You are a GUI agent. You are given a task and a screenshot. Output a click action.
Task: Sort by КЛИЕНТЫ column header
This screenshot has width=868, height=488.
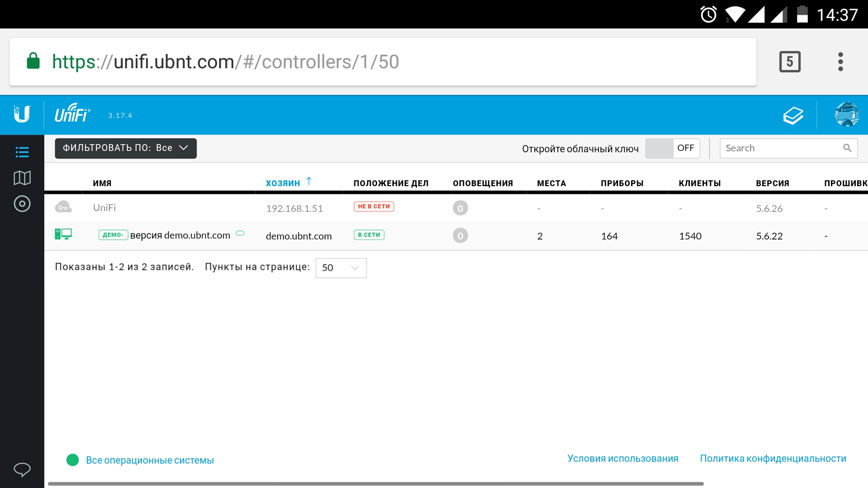[700, 183]
